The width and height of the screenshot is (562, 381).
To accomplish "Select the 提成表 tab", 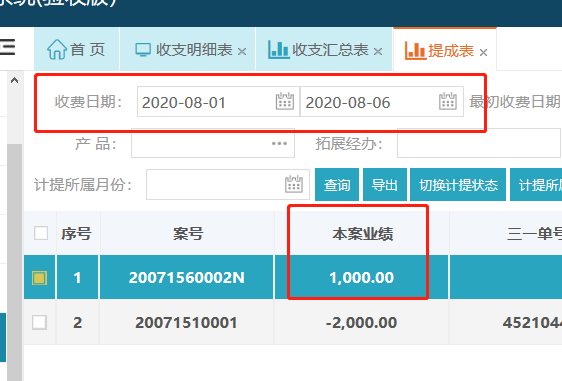I will click(x=445, y=49).
